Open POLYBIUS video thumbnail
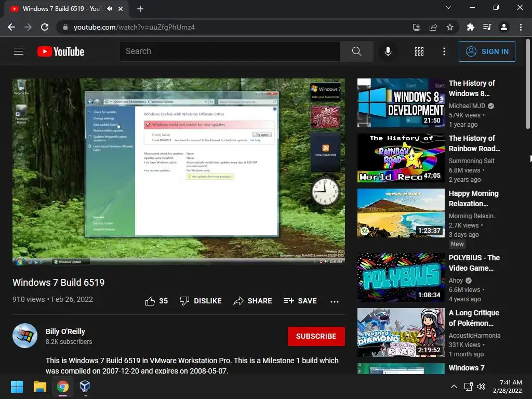This screenshot has width=532, height=399. 401,277
